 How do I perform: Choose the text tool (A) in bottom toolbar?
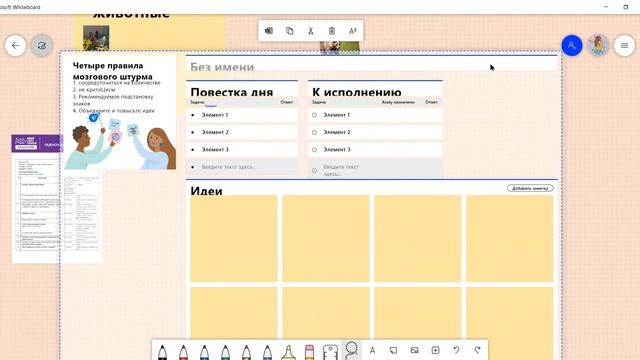point(372,350)
